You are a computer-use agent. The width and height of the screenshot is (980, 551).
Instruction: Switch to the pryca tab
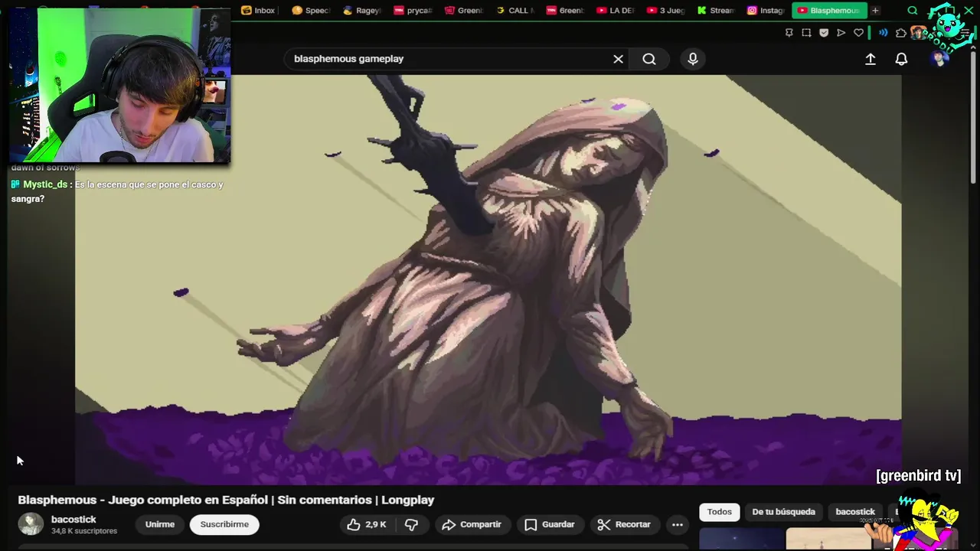pyautogui.click(x=413, y=11)
